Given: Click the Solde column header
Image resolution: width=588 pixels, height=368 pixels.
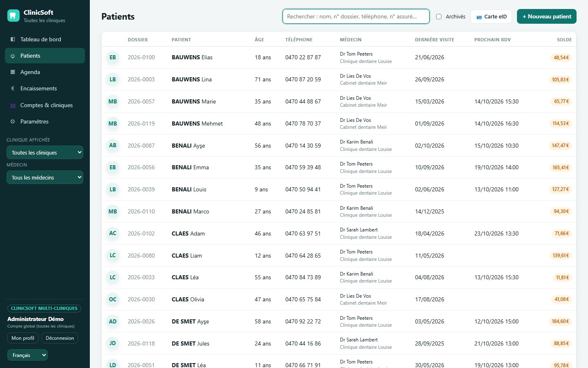Looking at the screenshot, I should (x=564, y=40).
